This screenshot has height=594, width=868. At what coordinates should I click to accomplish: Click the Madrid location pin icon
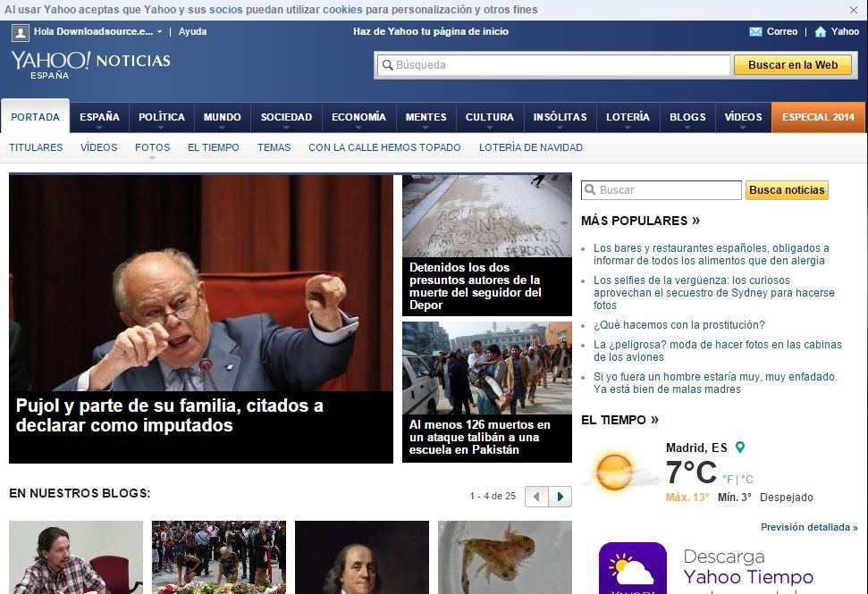tap(739, 448)
